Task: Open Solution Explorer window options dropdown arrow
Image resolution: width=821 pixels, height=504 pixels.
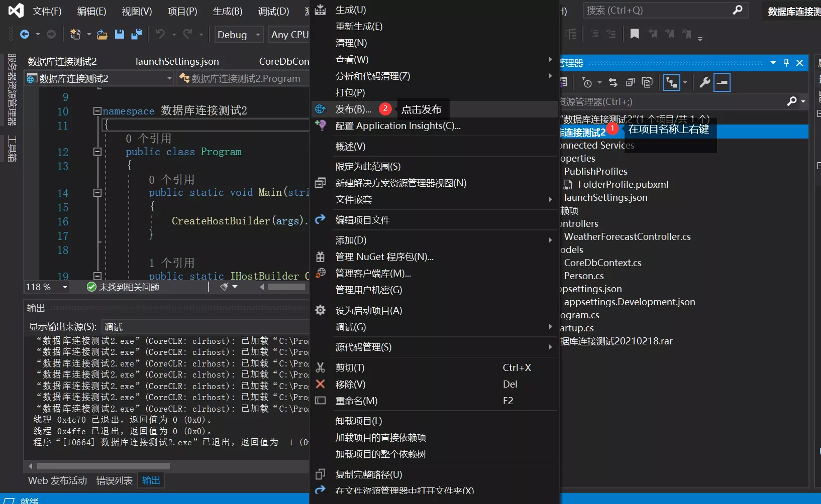Action: [x=773, y=63]
